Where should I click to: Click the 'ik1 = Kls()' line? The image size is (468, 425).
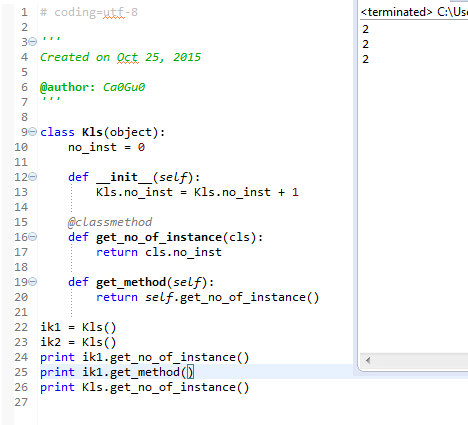(x=78, y=327)
